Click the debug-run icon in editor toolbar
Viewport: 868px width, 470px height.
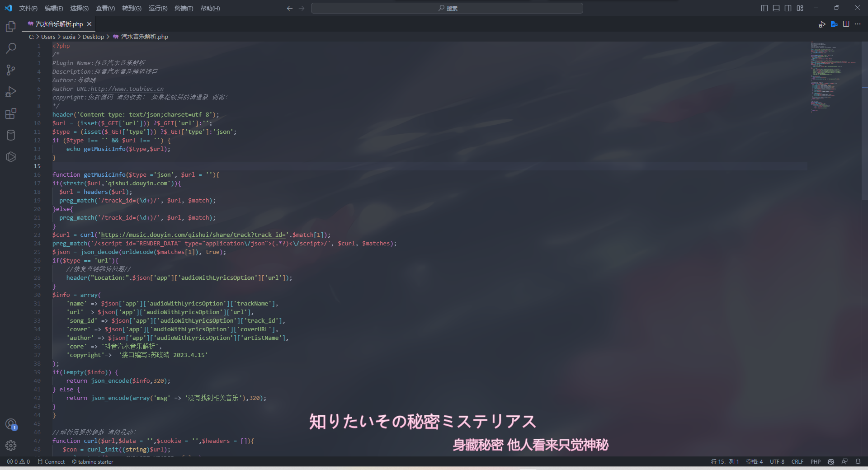(822, 24)
